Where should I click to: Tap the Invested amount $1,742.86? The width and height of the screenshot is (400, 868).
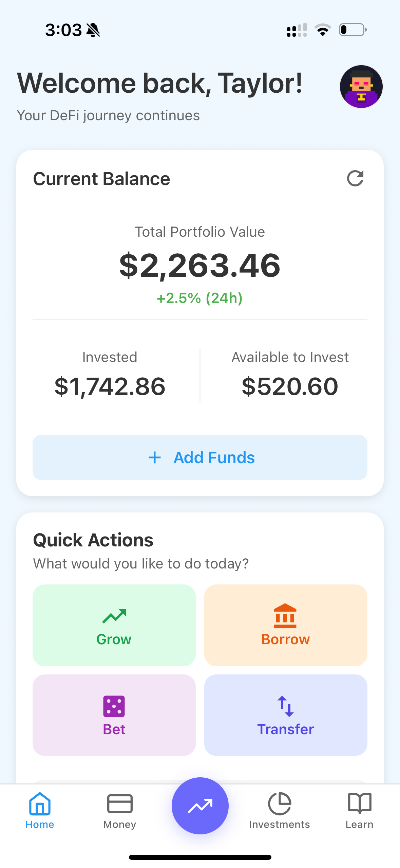110,386
